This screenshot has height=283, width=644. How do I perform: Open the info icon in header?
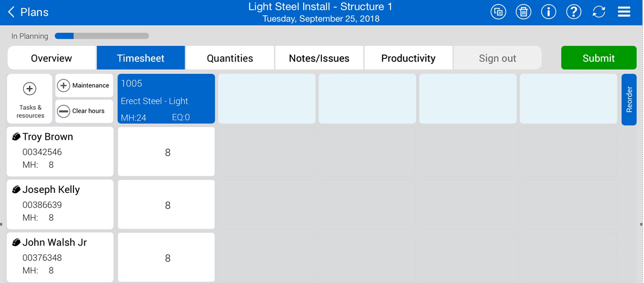coord(548,12)
